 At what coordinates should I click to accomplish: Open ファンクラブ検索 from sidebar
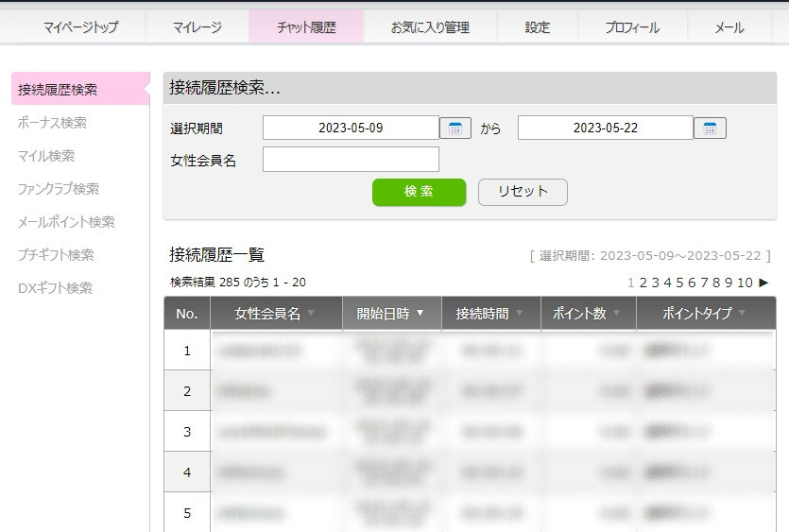(x=59, y=189)
